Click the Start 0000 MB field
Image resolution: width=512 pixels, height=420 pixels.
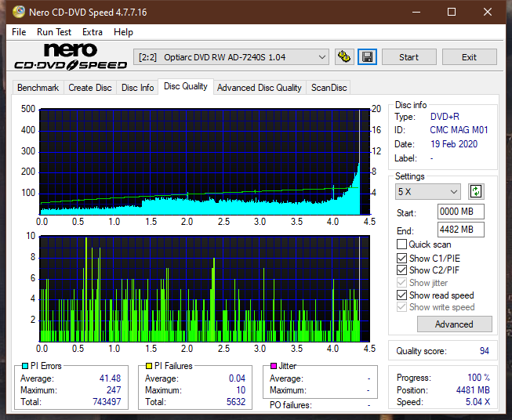[460, 212]
